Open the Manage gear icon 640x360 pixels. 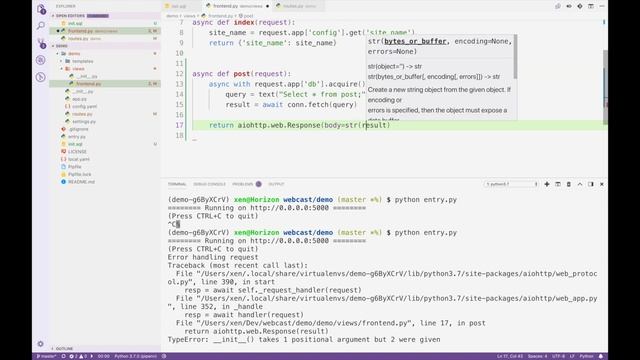pos(40,344)
